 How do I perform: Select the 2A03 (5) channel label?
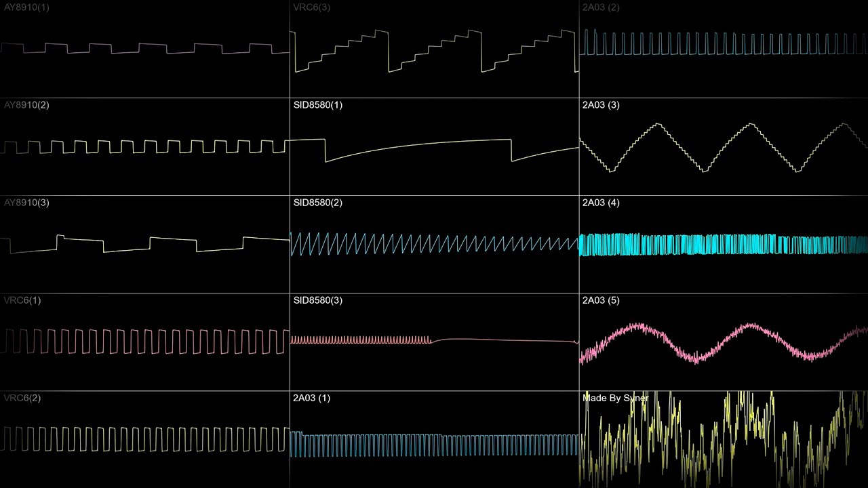601,300
